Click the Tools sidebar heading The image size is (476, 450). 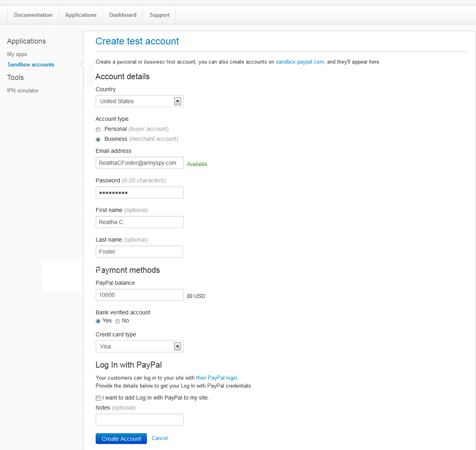[x=16, y=78]
